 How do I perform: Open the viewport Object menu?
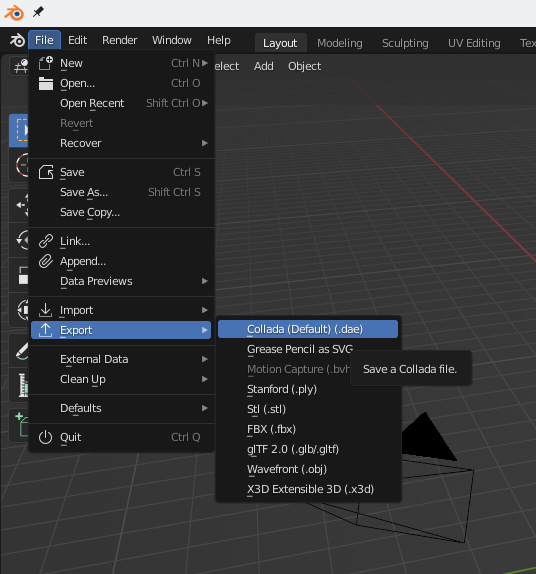[304, 66]
